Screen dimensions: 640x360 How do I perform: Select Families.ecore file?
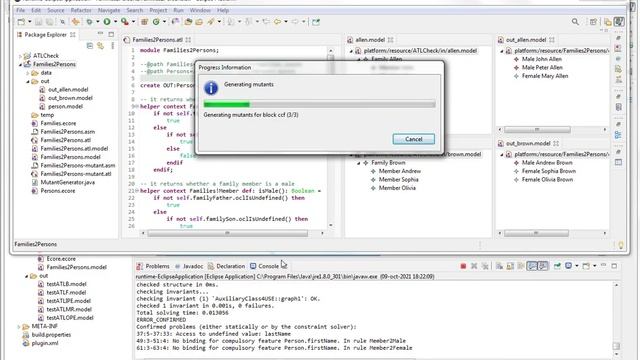(58, 123)
